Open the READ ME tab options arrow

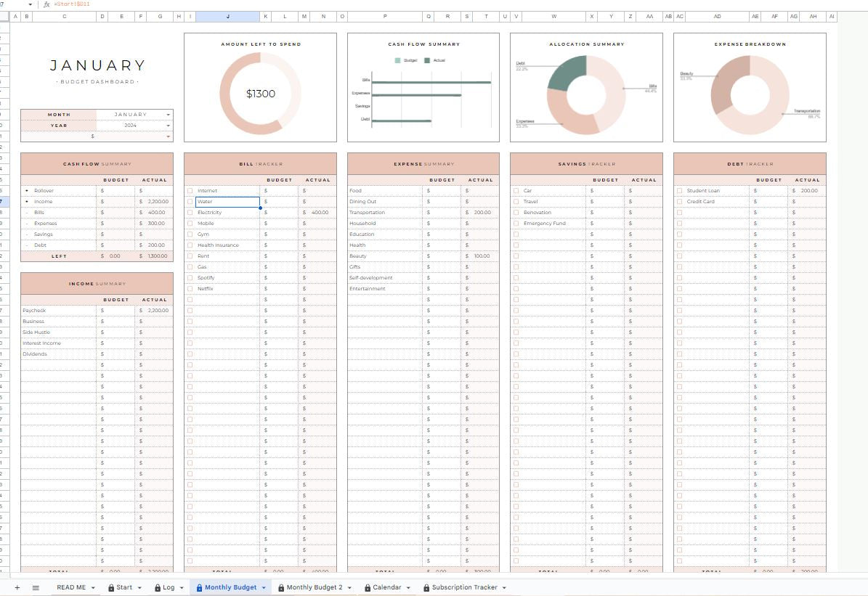pos(93,588)
